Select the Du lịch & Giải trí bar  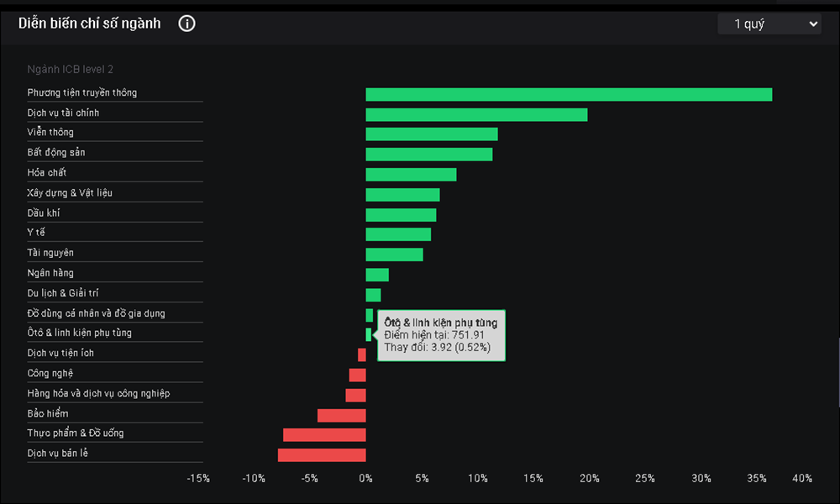click(x=374, y=295)
